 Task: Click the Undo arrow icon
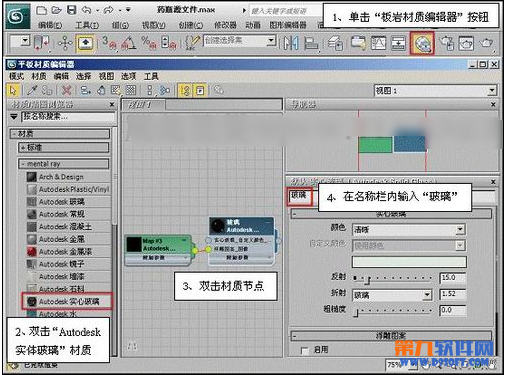click(87, 10)
